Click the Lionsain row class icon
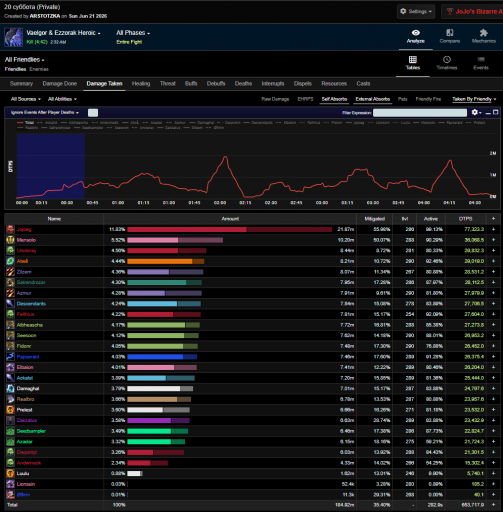Screen dimensions: 503x512 (10, 484)
